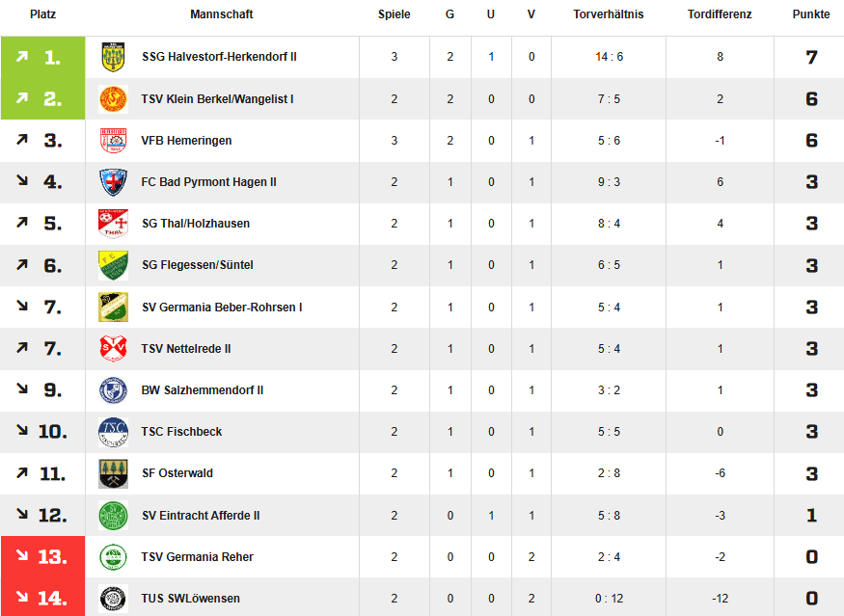Click the TSV Nettelrede II crest

tap(113, 349)
